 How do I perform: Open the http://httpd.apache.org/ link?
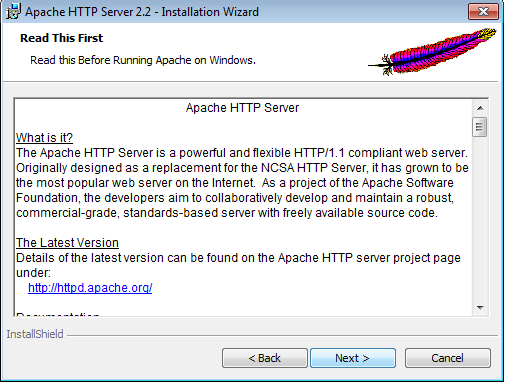pos(90,288)
